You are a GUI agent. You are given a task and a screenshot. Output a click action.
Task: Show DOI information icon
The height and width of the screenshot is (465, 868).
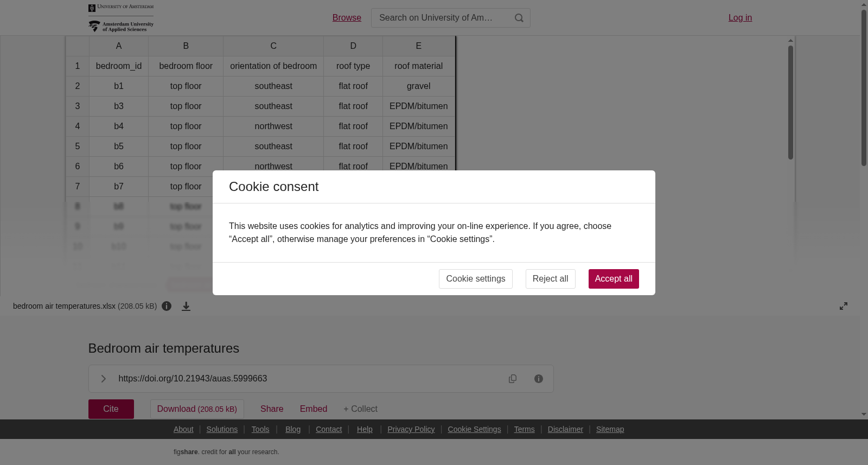[539, 379]
